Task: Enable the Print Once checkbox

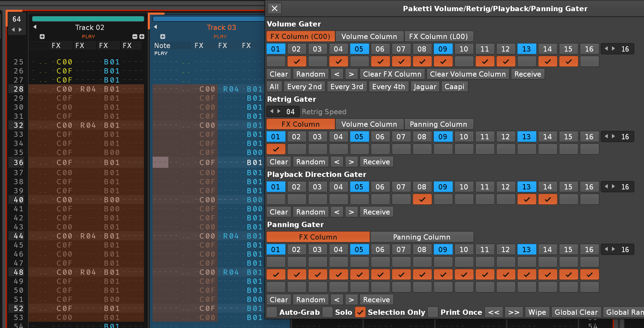Action: point(432,312)
